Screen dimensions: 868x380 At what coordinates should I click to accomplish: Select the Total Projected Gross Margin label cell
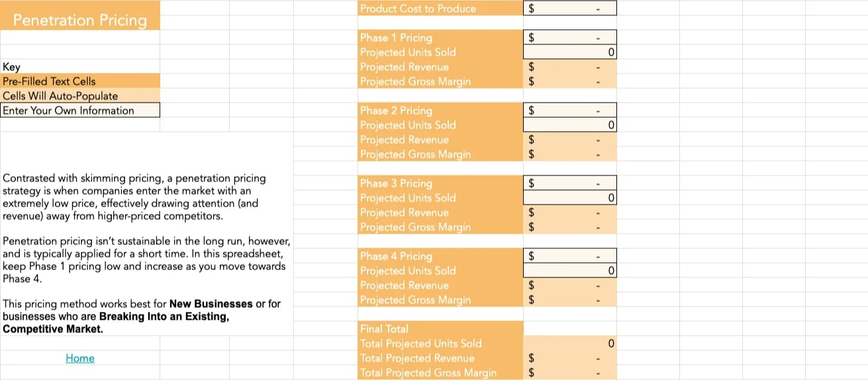[440, 373]
